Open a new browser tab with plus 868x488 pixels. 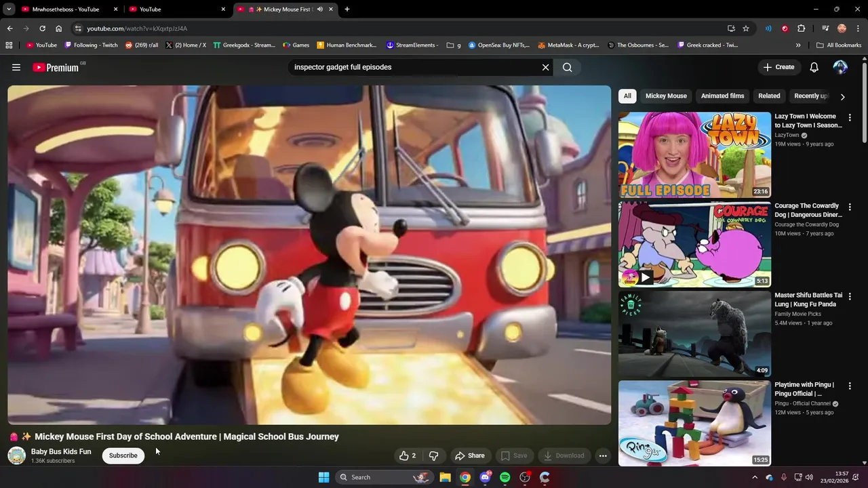tap(347, 9)
